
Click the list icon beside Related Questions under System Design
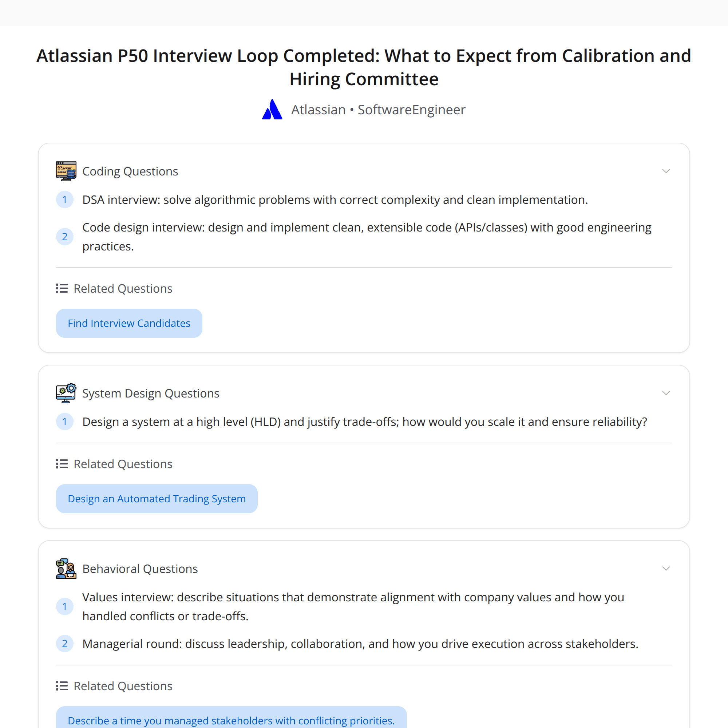point(62,463)
